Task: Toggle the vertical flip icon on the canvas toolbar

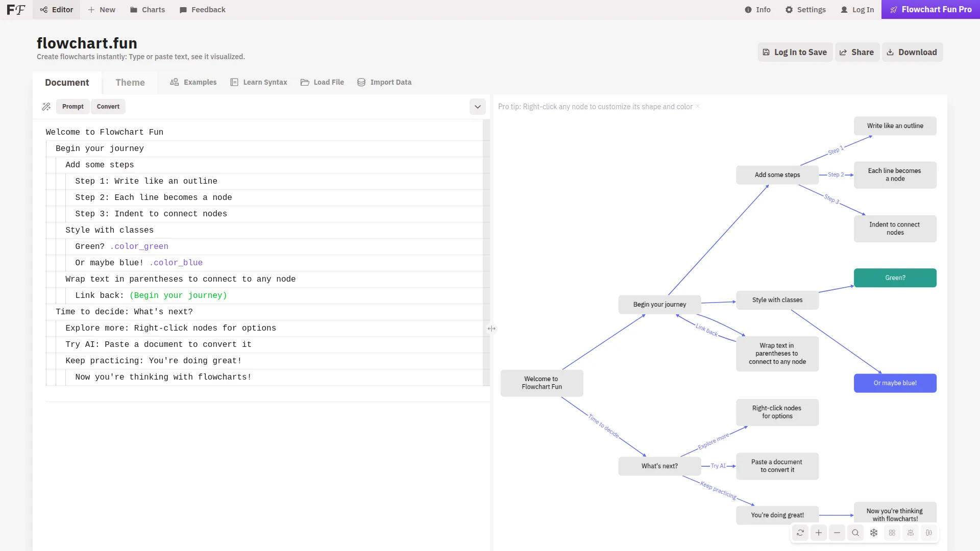Action: pos(929,533)
